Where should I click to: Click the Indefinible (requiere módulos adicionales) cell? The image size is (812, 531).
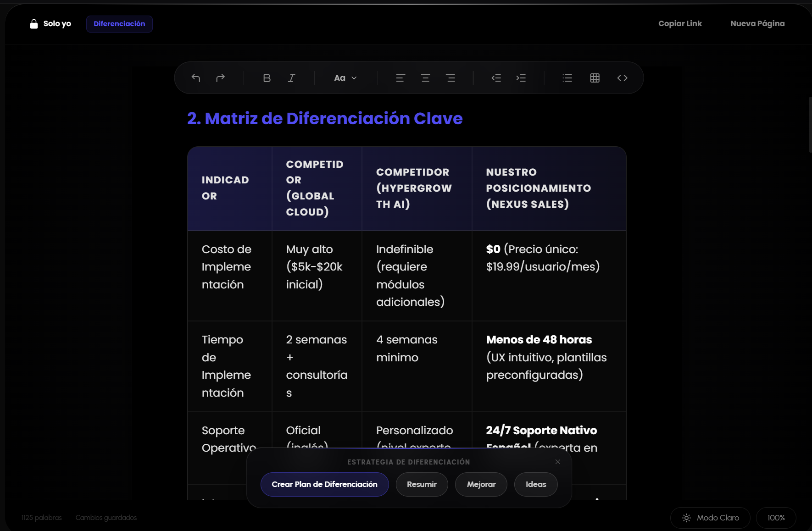pos(417,276)
